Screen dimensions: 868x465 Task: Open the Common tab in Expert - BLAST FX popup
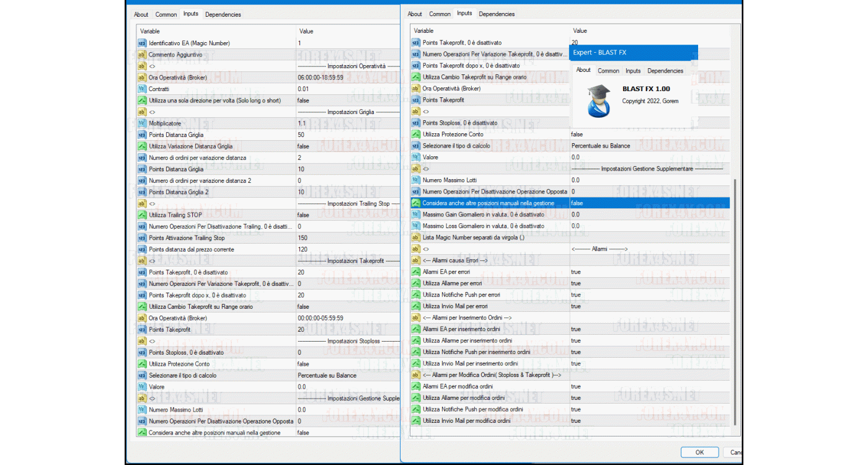point(608,71)
